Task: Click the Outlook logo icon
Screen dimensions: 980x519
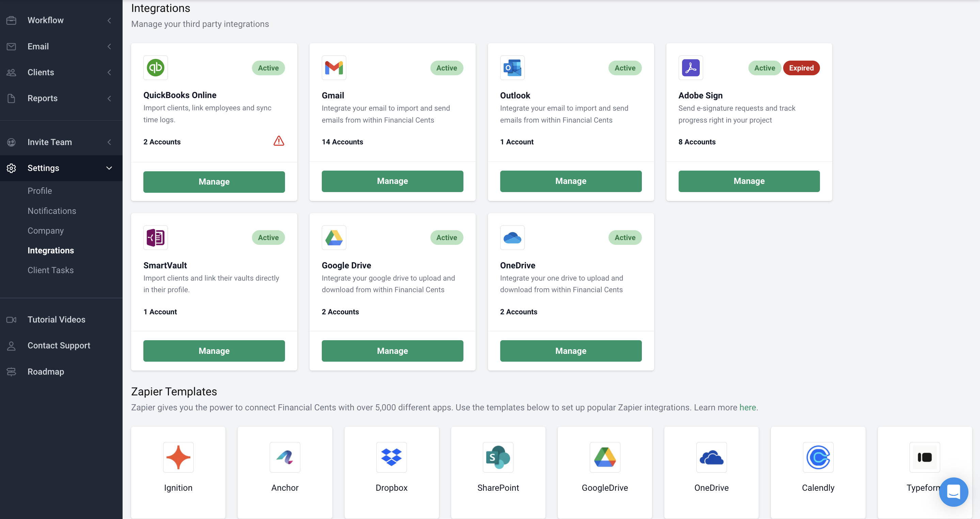Action: 512,68
